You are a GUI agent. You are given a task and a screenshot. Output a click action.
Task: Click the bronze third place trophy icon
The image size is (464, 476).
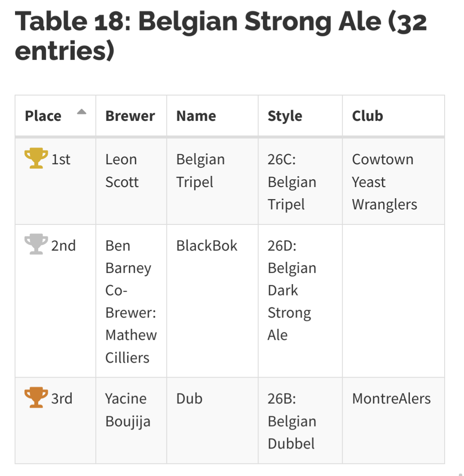tap(36, 398)
